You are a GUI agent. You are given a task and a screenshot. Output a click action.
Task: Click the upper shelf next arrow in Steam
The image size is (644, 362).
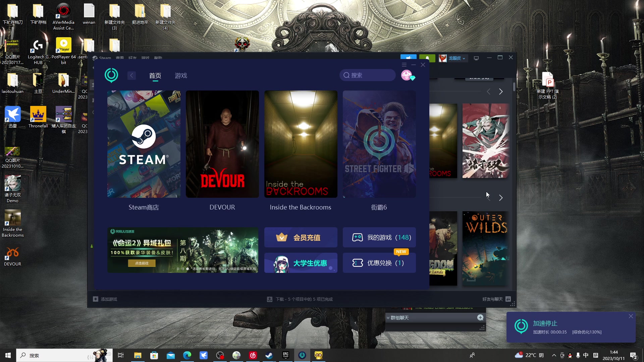(501, 92)
